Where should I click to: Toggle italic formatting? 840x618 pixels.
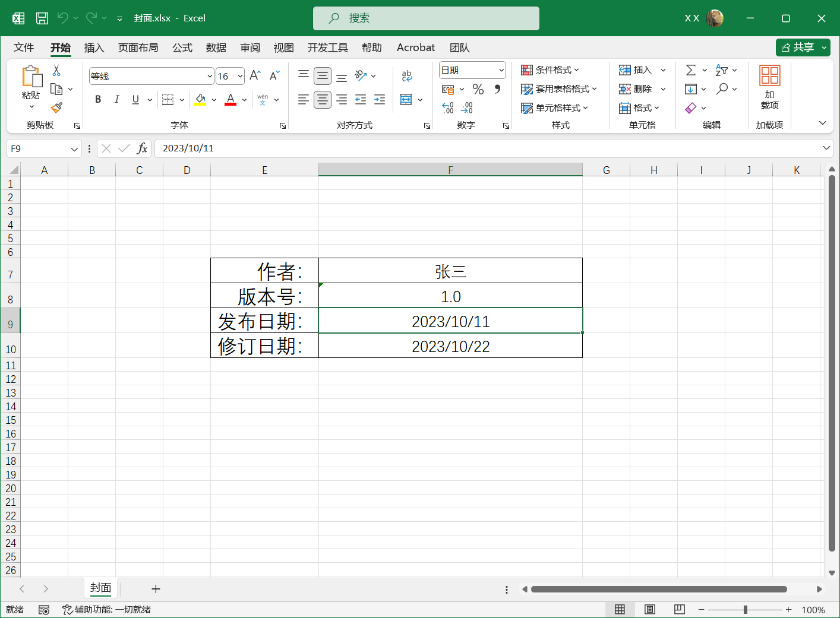[117, 99]
